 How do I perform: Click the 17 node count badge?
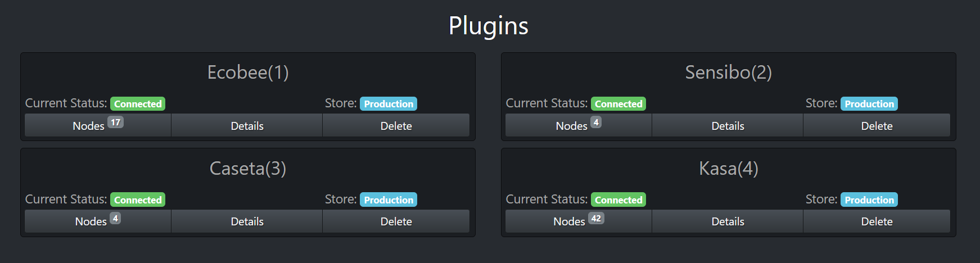pyautogui.click(x=115, y=122)
